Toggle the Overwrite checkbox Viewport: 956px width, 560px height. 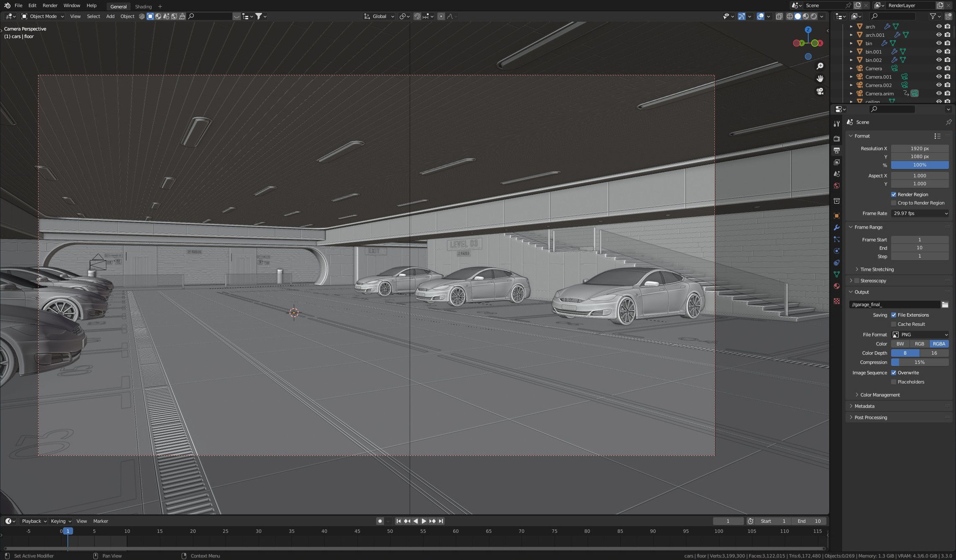point(894,373)
